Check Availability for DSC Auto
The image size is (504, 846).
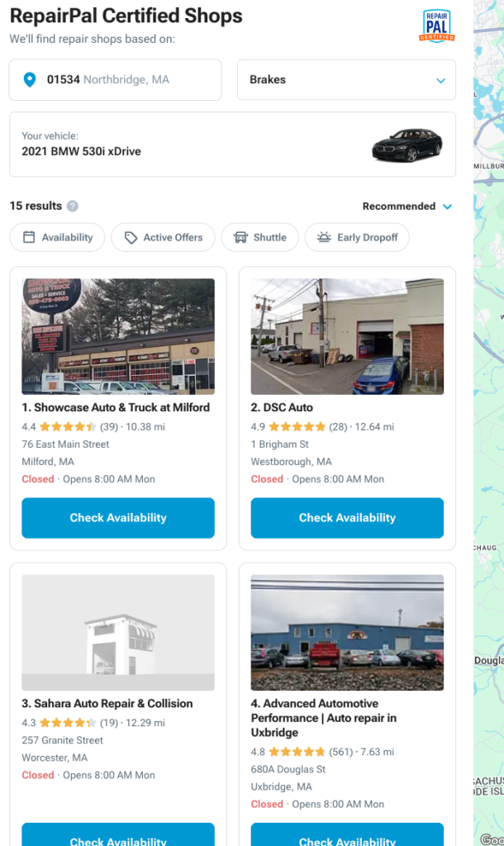(x=347, y=518)
